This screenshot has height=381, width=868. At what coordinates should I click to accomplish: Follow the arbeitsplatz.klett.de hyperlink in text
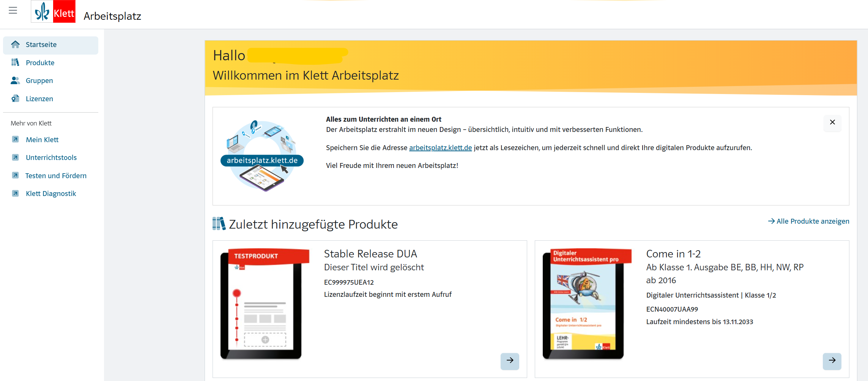pos(440,147)
